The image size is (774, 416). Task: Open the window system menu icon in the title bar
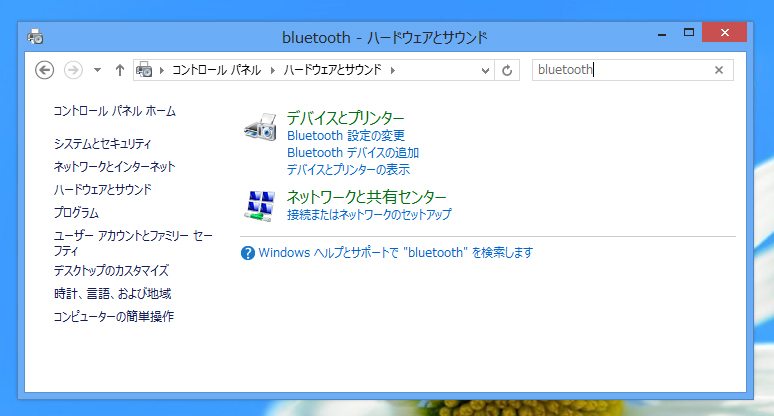[x=36, y=37]
